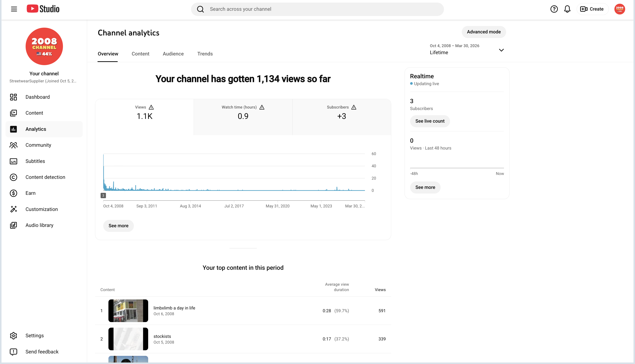Viewport: 635px width, 364px height.
Task: Switch to the Content analytics tab
Action: pos(140,54)
